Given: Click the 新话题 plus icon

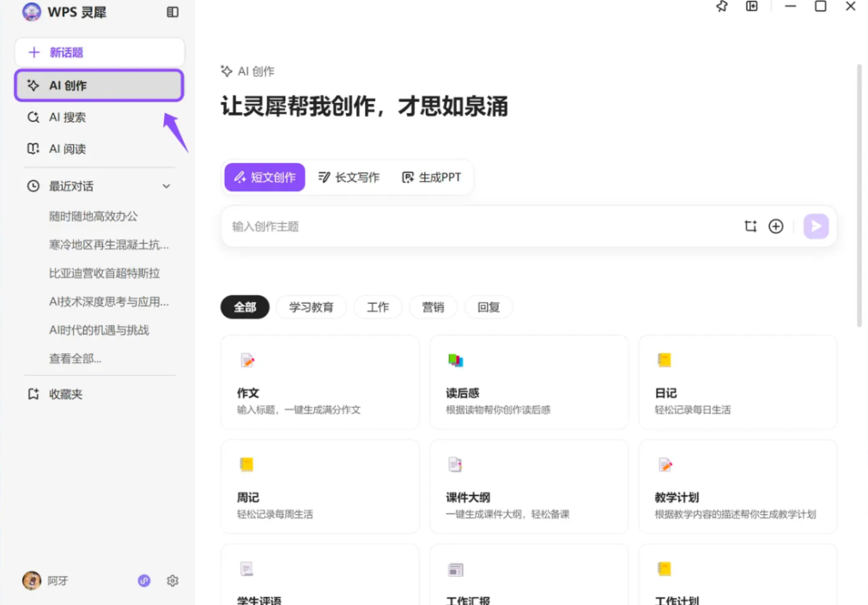Looking at the screenshot, I should tap(33, 52).
